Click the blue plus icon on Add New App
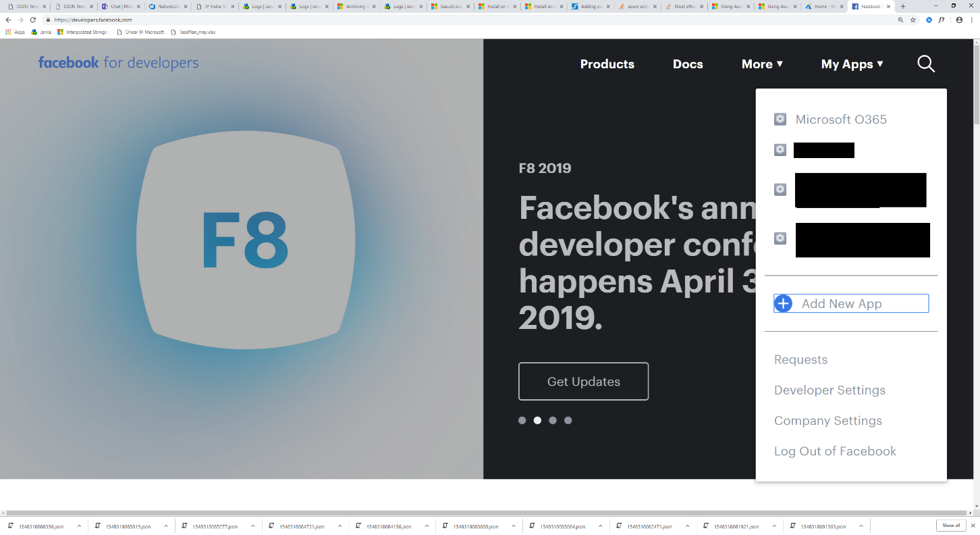 click(x=783, y=303)
